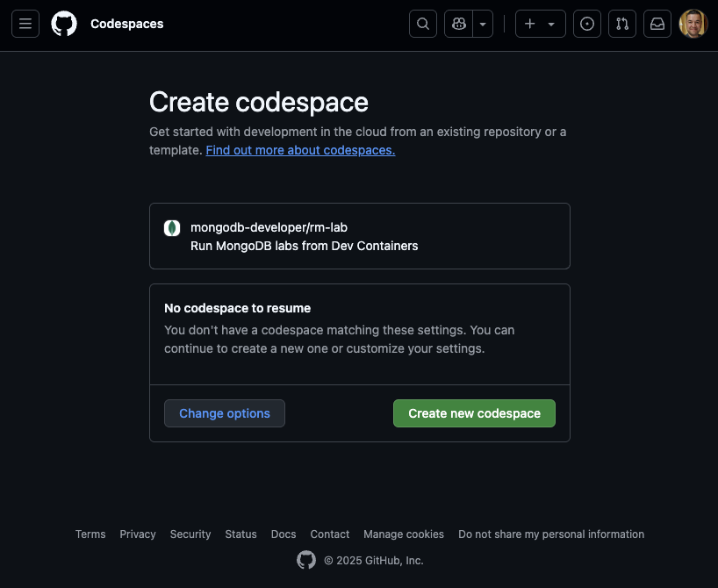Open the Contact footer link
The width and height of the screenshot is (718, 588).
(x=330, y=534)
